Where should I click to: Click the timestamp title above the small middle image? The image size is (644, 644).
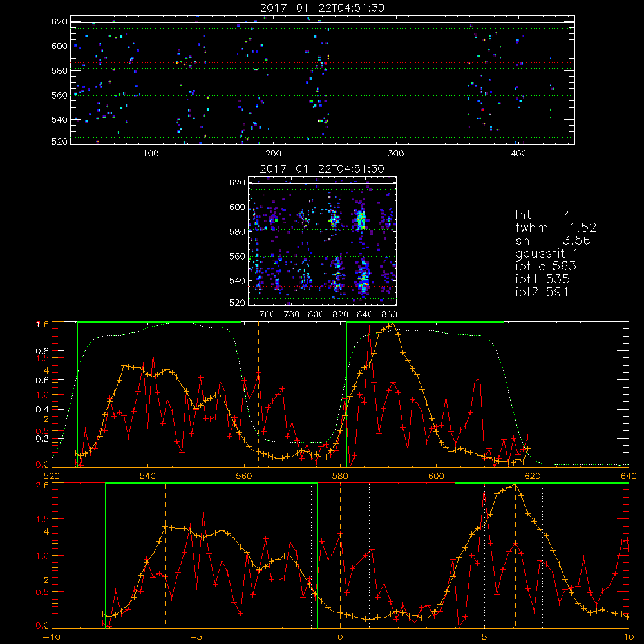pyautogui.click(x=322, y=168)
